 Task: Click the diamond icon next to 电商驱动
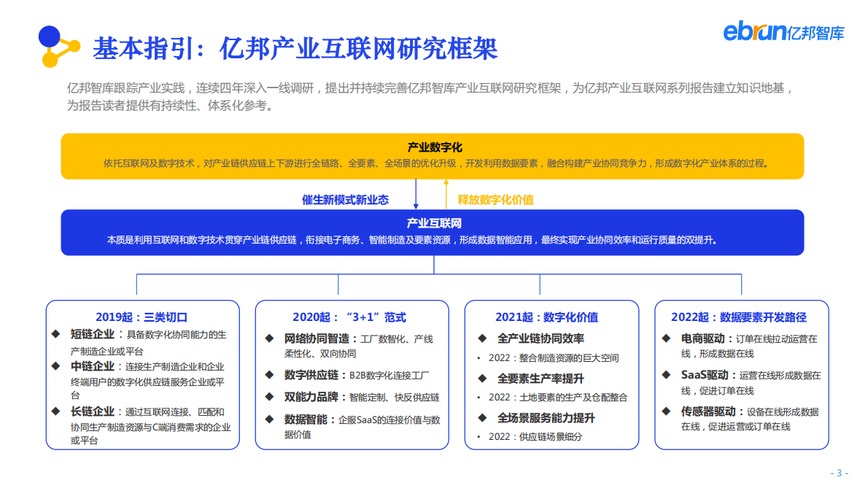click(x=664, y=339)
